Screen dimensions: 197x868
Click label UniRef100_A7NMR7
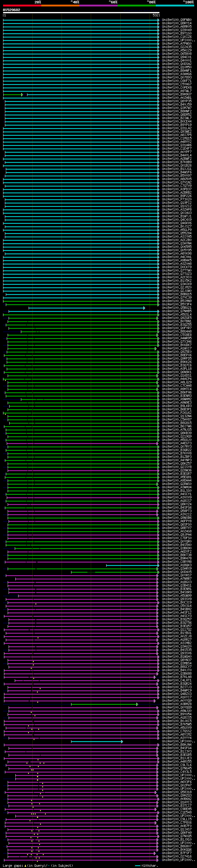(x=176, y=579)
